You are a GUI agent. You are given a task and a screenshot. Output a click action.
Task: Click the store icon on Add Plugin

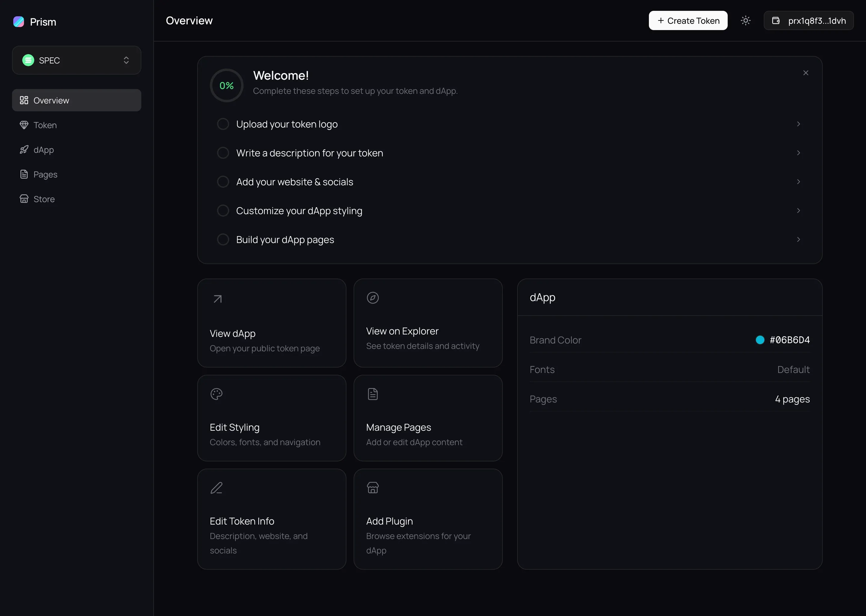point(373,487)
